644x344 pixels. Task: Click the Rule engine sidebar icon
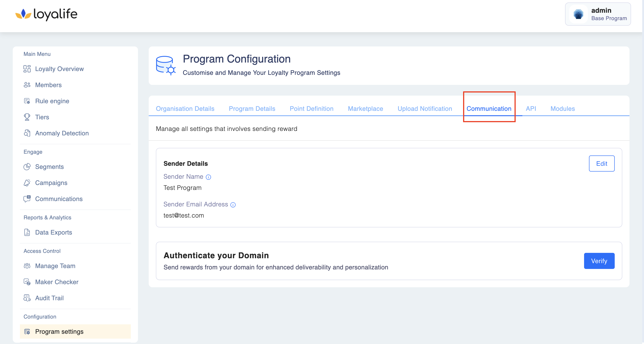pos(27,101)
